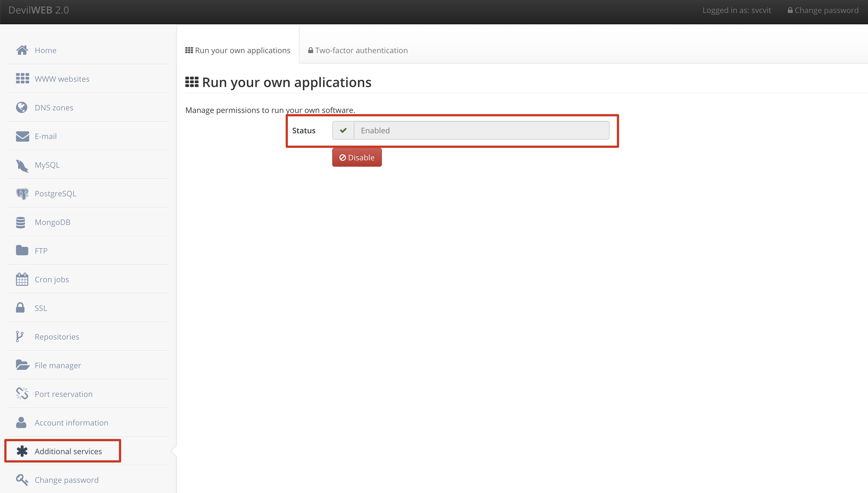Click the SSL padlock icon
Screen dimensions: 868x493
pyautogui.click(x=20, y=307)
